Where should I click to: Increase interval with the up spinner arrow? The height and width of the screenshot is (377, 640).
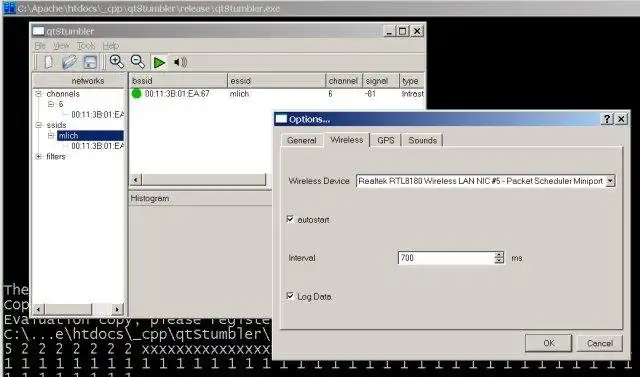(x=499, y=255)
